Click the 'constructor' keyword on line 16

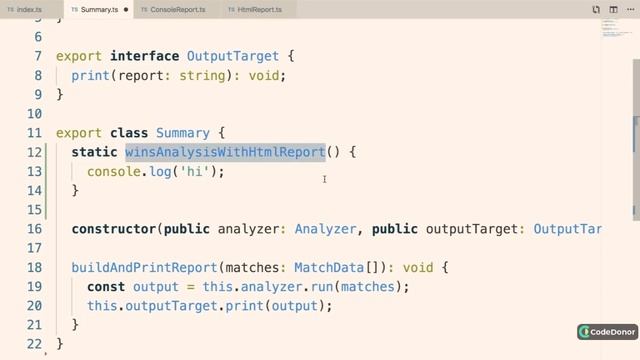pyautogui.click(x=114, y=229)
